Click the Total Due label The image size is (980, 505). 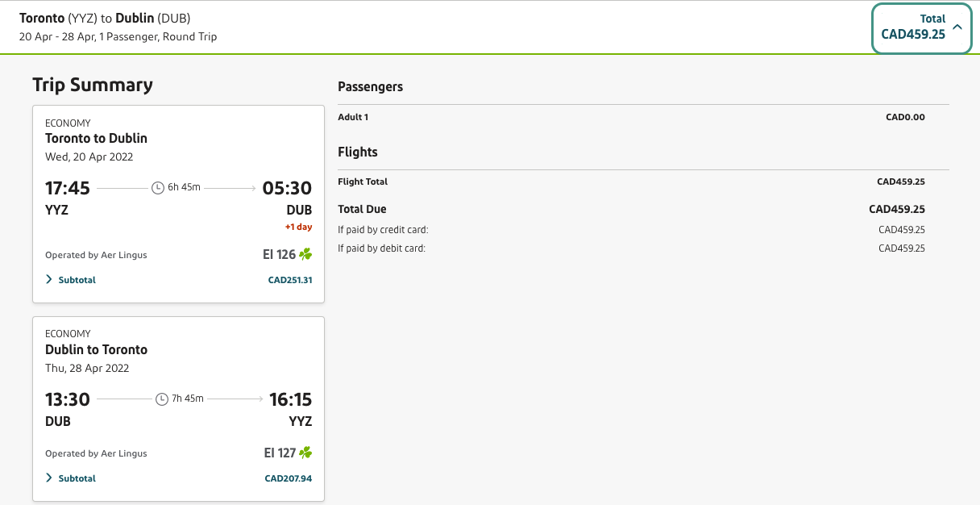[362, 209]
